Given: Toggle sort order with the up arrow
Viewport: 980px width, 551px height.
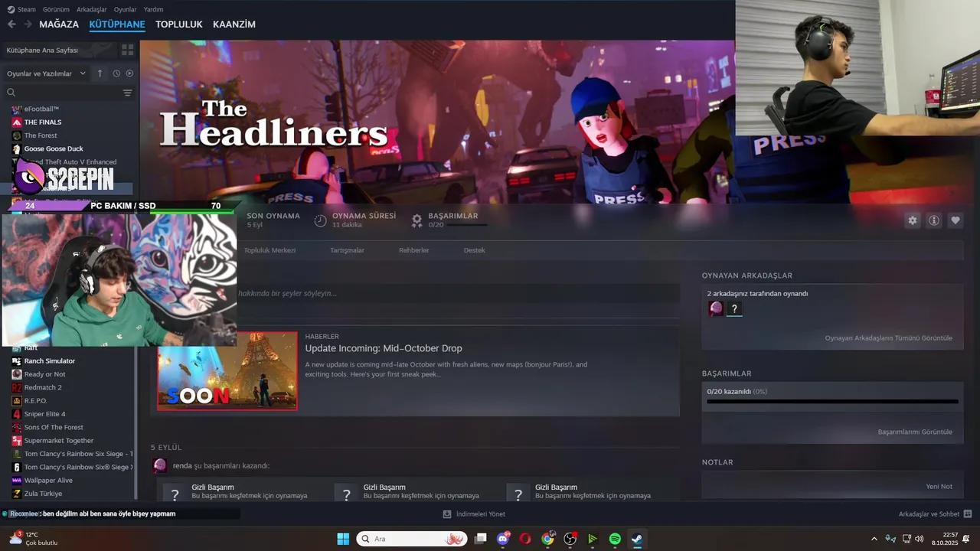Looking at the screenshot, I should (x=100, y=73).
